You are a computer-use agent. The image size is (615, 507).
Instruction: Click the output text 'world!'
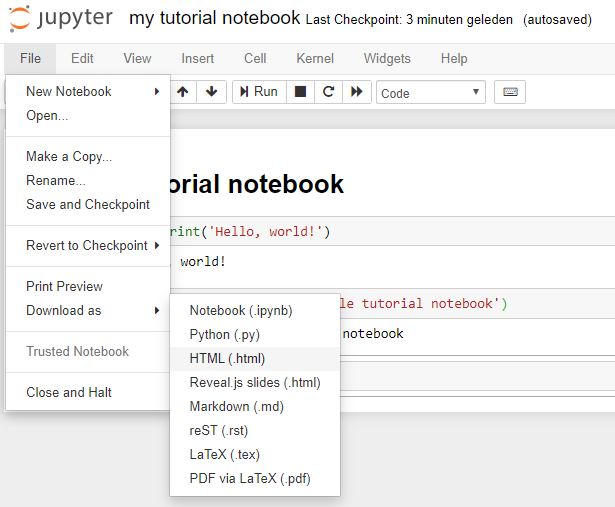[x=203, y=262]
